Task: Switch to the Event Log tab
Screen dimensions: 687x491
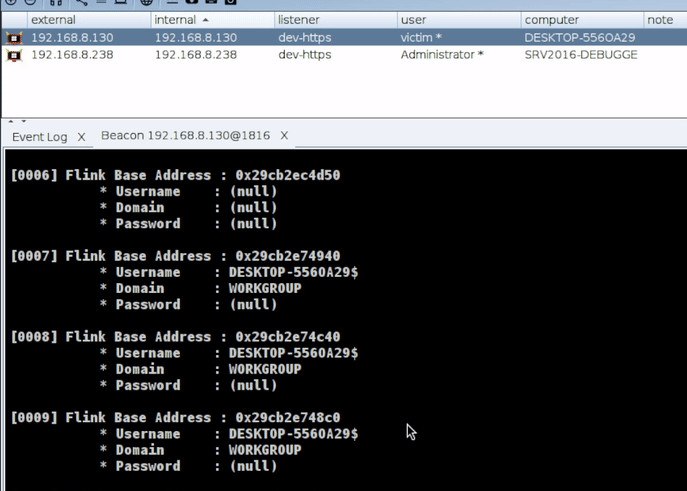Action: coord(40,137)
